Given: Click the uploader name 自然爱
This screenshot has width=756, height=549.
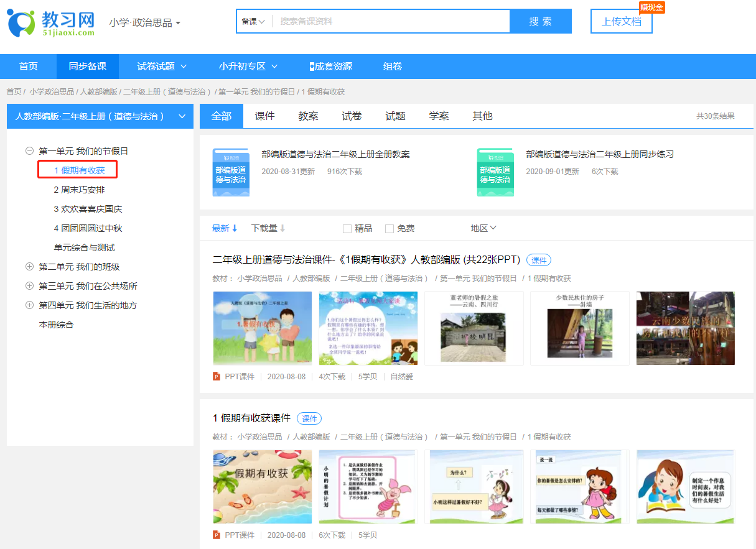Looking at the screenshot, I should pos(401,376).
